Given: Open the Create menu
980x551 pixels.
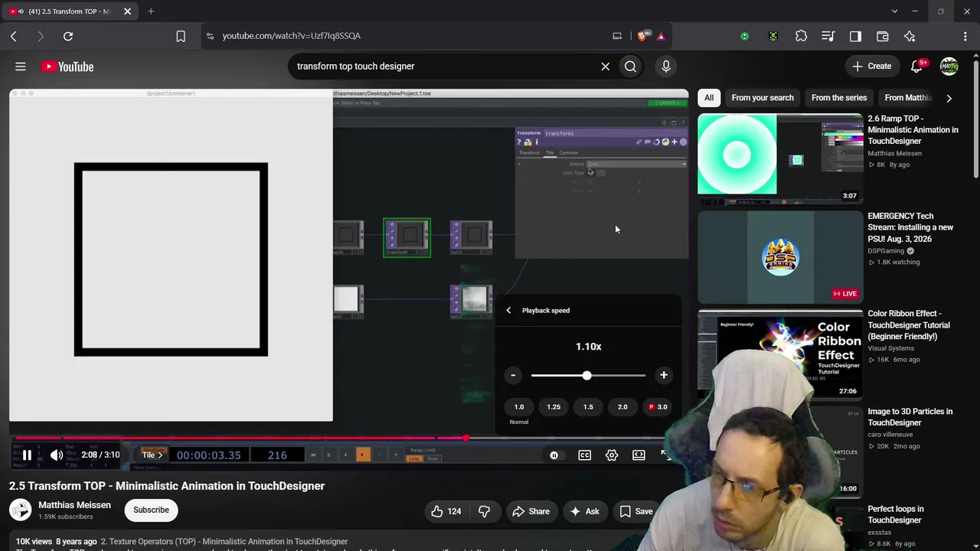Looking at the screenshot, I should [871, 67].
